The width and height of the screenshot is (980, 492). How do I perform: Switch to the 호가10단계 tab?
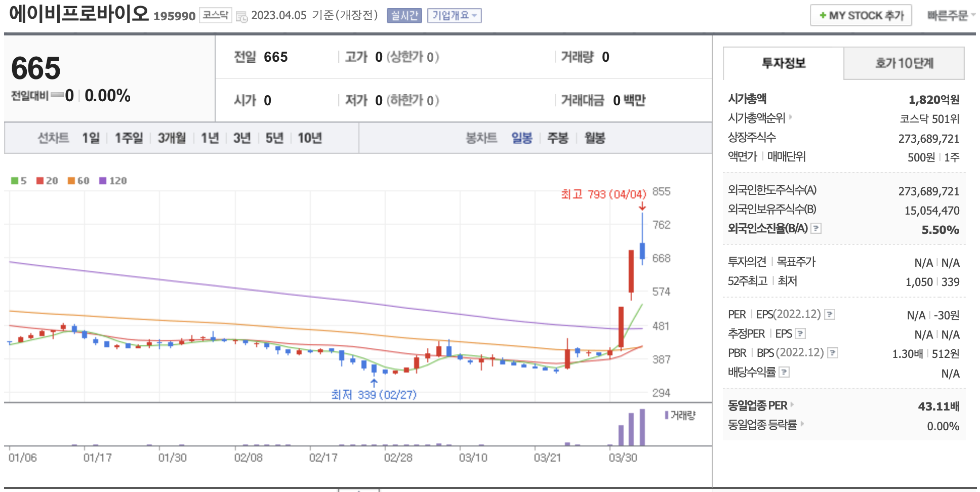(x=904, y=63)
